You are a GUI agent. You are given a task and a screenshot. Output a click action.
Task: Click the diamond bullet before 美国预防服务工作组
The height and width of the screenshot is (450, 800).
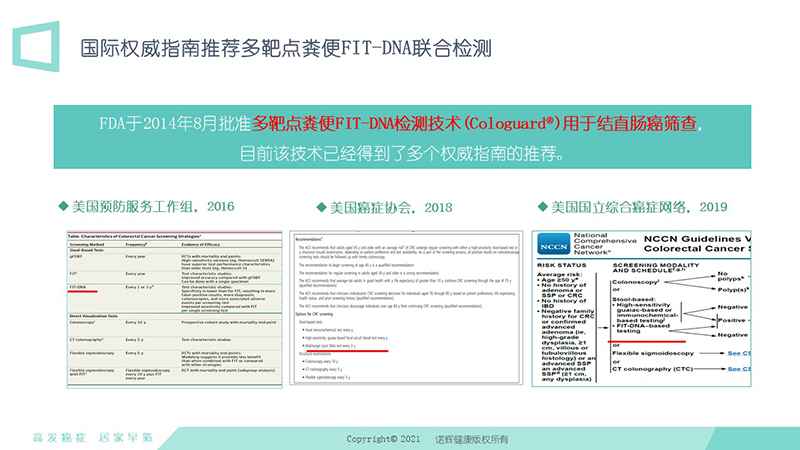tap(63, 207)
